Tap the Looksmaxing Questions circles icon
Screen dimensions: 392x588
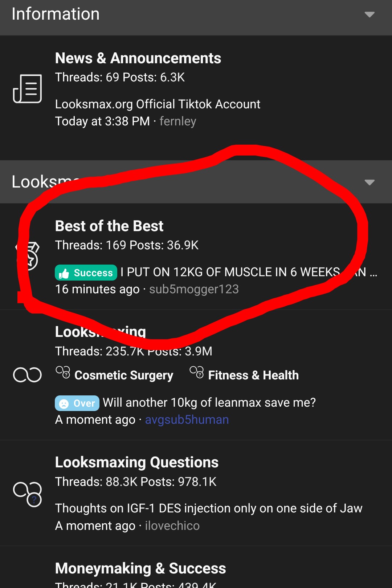point(28,494)
